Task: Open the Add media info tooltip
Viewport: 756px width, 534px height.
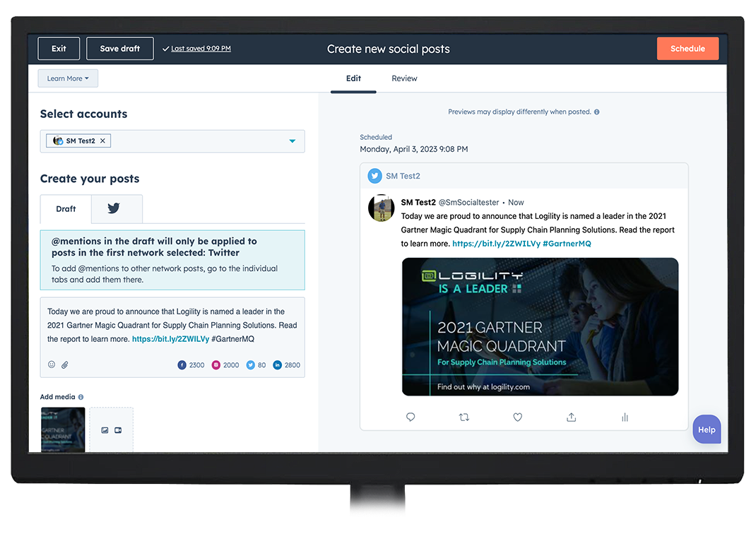Action: click(x=81, y=397)
